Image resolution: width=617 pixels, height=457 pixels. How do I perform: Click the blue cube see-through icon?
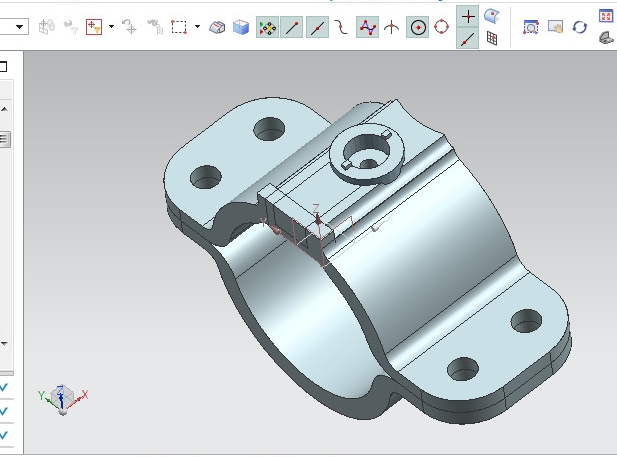click(241, 28)
